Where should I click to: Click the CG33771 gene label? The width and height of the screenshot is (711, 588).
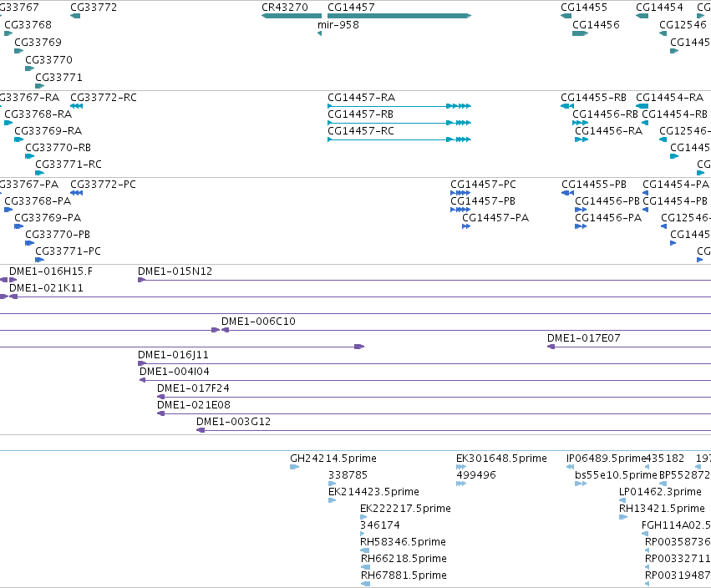tap(59, 78)
